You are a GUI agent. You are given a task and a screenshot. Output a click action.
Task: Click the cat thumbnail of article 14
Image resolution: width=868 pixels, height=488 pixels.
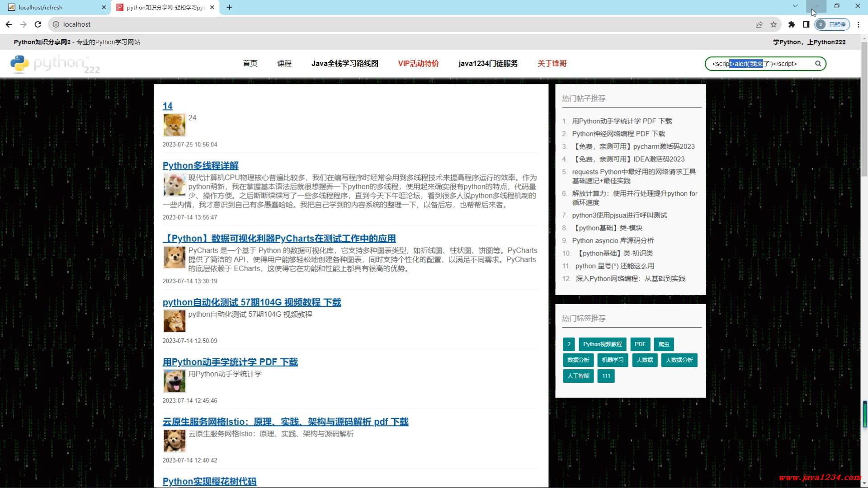click(174, 125)
